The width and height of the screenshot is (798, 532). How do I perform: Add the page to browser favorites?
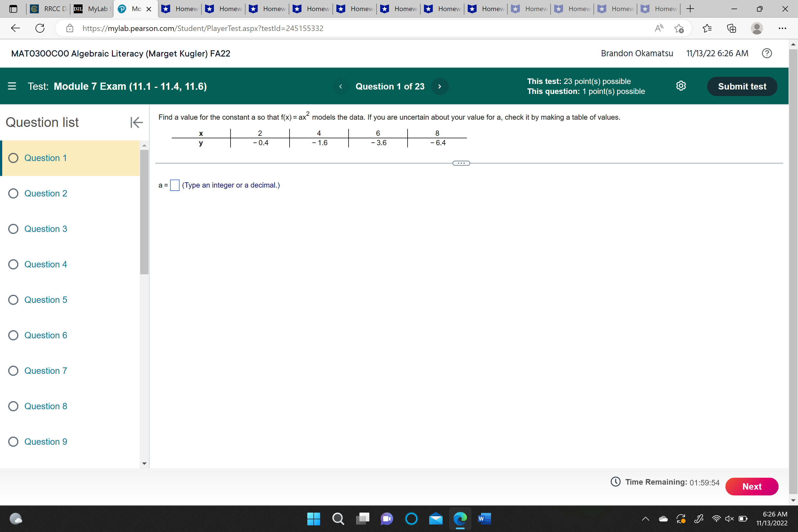click(680, 29)
